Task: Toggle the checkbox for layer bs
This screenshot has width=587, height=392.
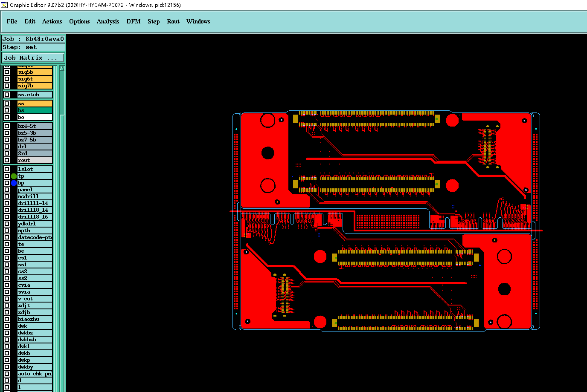Action: coord(7,110)
